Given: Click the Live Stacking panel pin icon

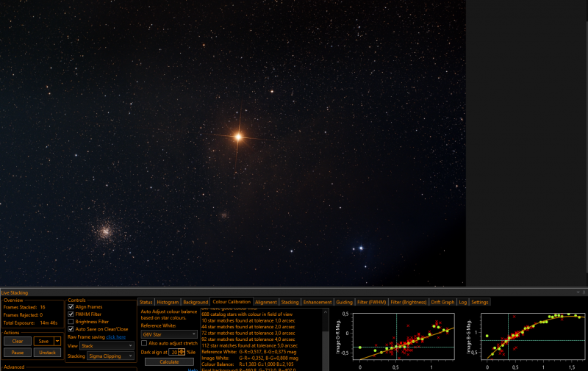Looking at the screenshot, I should point(584,292).
